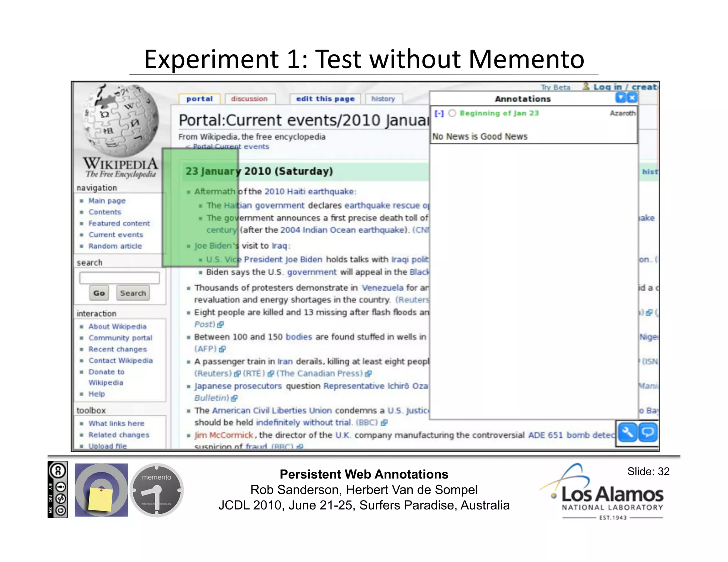The image size is (728, 562).
Task: Follow the 2010 Haiti earthquake link
Action: [309, 191]
